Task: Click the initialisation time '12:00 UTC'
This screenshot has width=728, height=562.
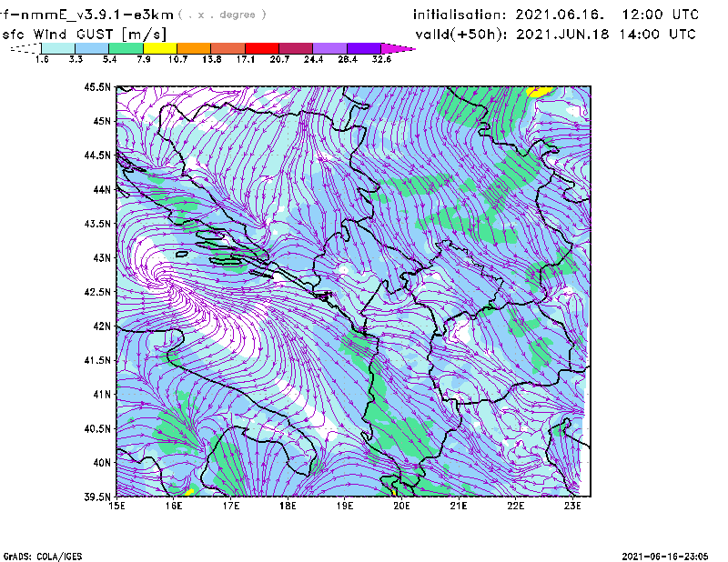Action: click(661, 15)
